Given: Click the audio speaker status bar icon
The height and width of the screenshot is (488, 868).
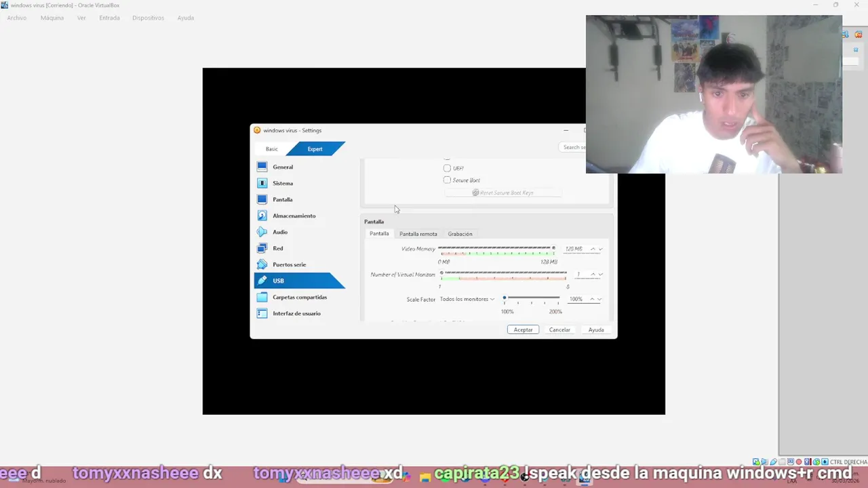Looking at the screenshot, I should click(x=765, y=462).
